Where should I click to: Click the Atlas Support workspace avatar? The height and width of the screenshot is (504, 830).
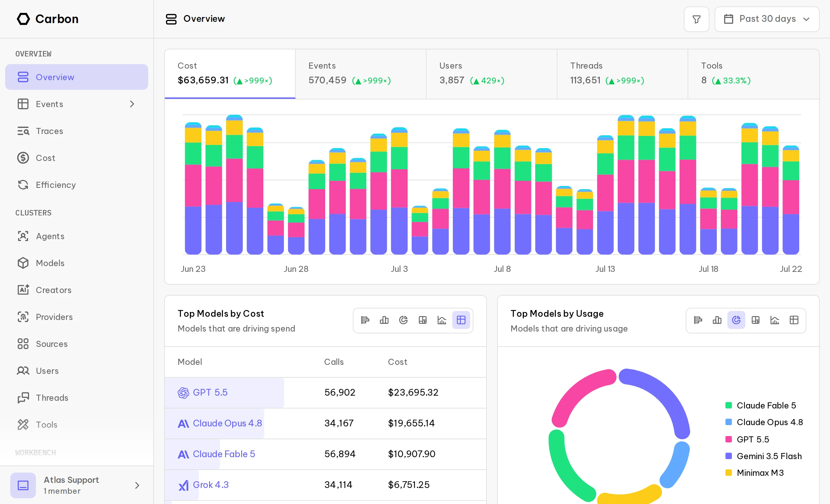tap(23, 485)
